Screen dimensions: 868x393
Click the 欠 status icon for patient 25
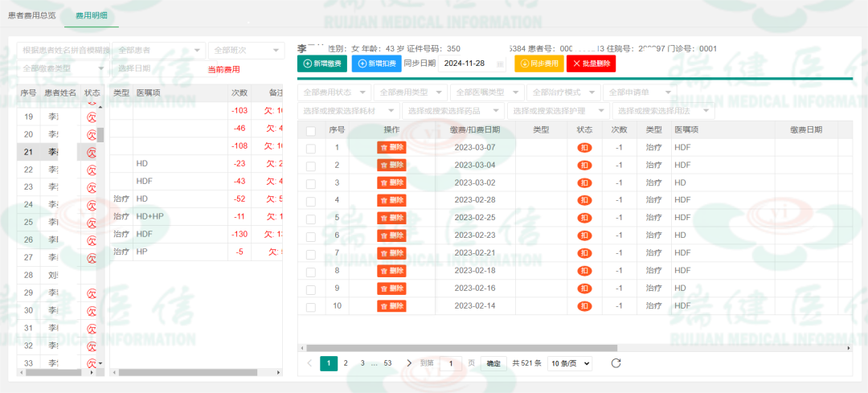coord(92,223)
